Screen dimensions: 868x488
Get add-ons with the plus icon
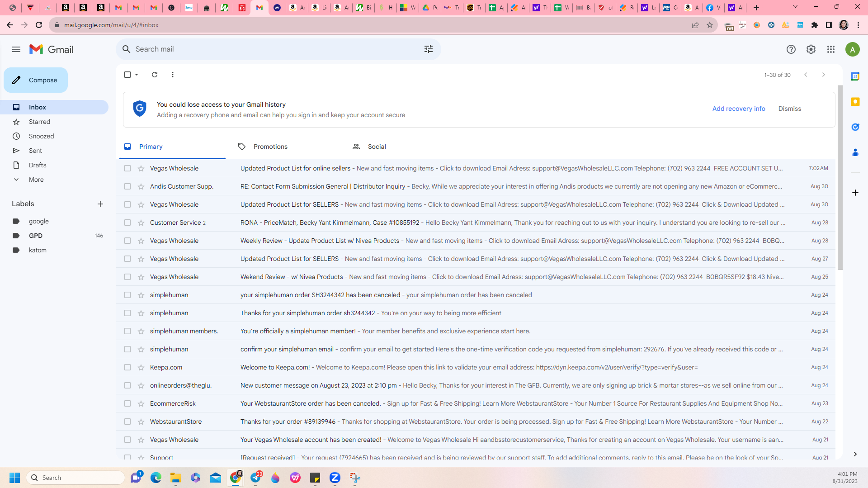855,193
